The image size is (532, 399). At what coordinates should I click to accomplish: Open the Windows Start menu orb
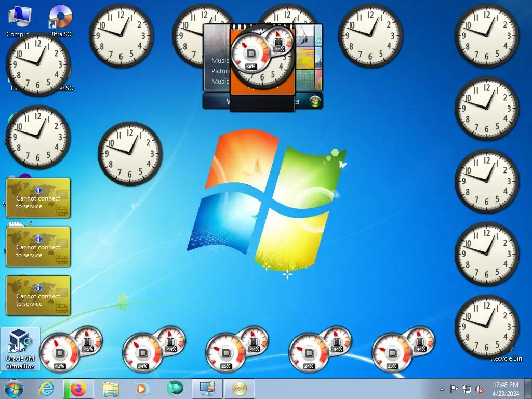pos(14,389)
